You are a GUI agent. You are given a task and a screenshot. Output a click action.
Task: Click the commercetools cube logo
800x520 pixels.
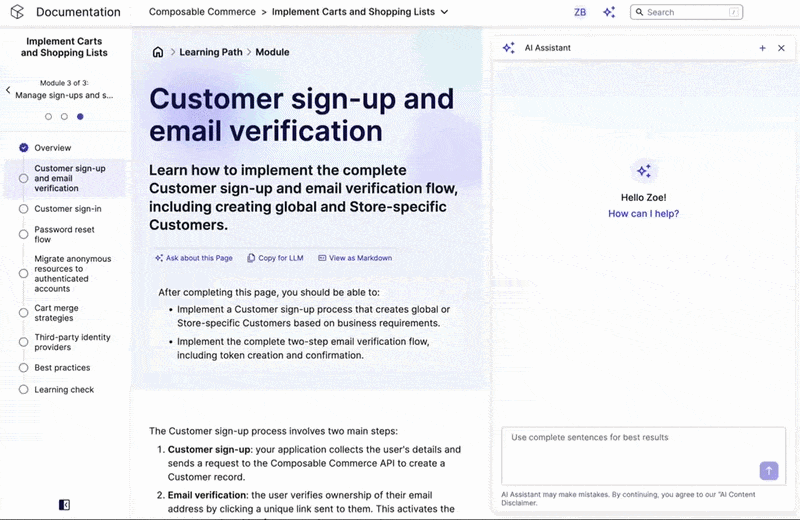pyautogui.click(x=17, y=12)
